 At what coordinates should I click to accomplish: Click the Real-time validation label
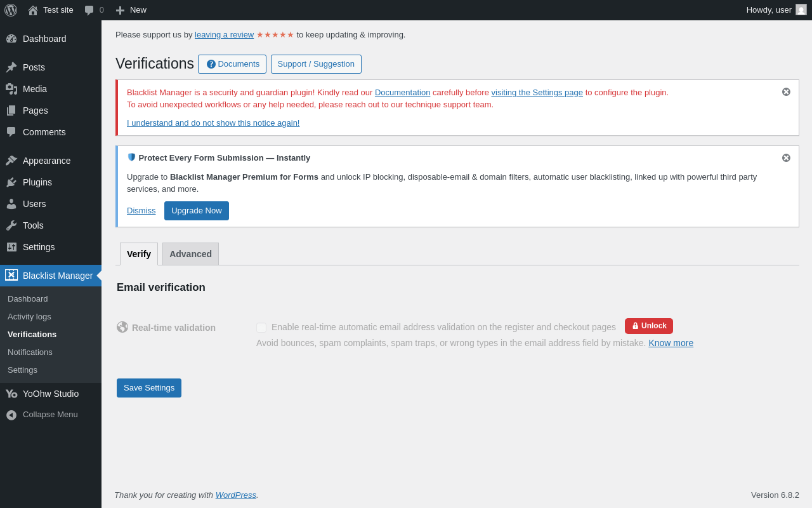point(174,328)
